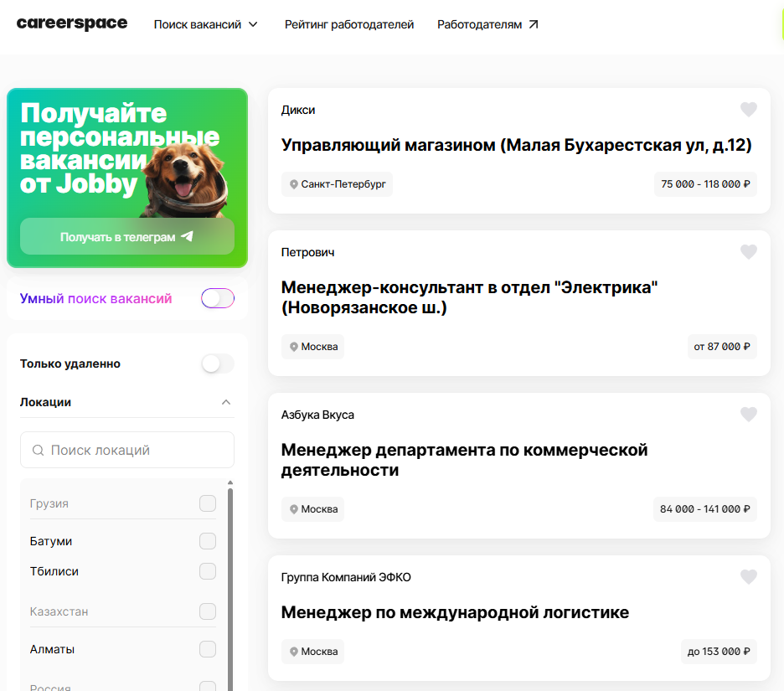
Task: Open the Поиск вакансий dropdown menu
Action: [205, 24]
